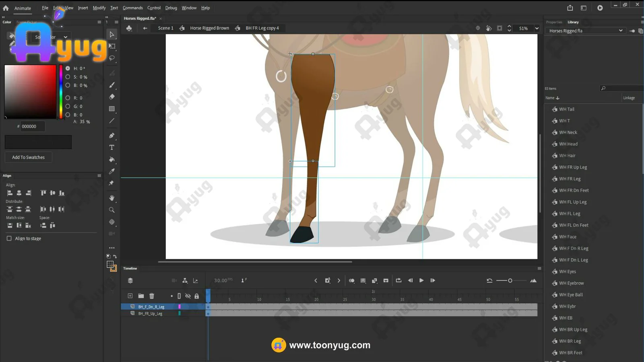
Task: Open the Modify menu
Action: pos(99,8)
